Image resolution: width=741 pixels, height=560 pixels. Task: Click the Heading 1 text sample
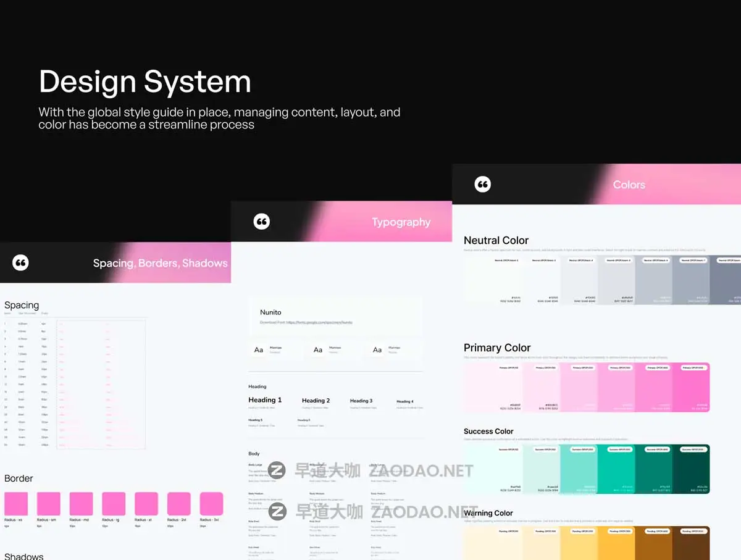click(265, 400)
